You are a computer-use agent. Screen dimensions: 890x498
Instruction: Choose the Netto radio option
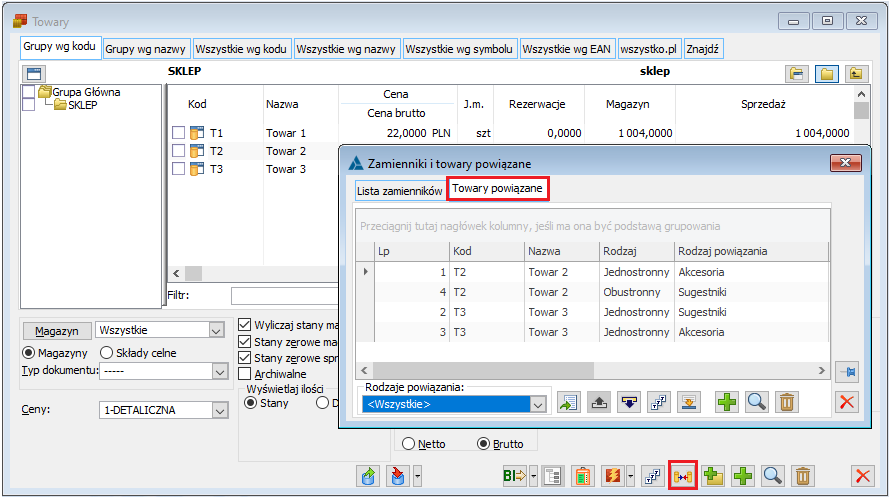pos(408,443)
